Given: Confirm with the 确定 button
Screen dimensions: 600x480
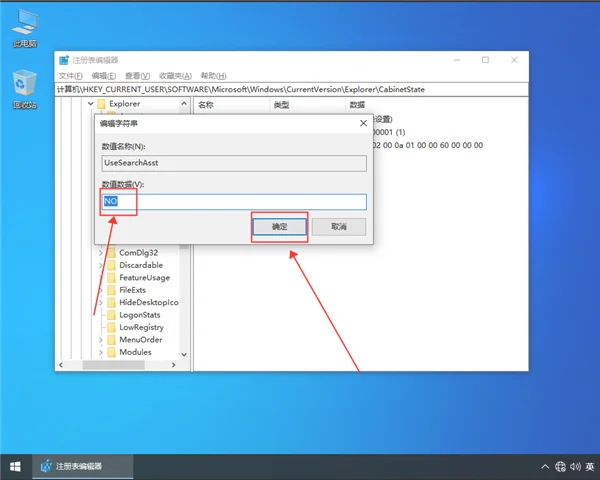Looking at the screenshot, I should [279, 227].
